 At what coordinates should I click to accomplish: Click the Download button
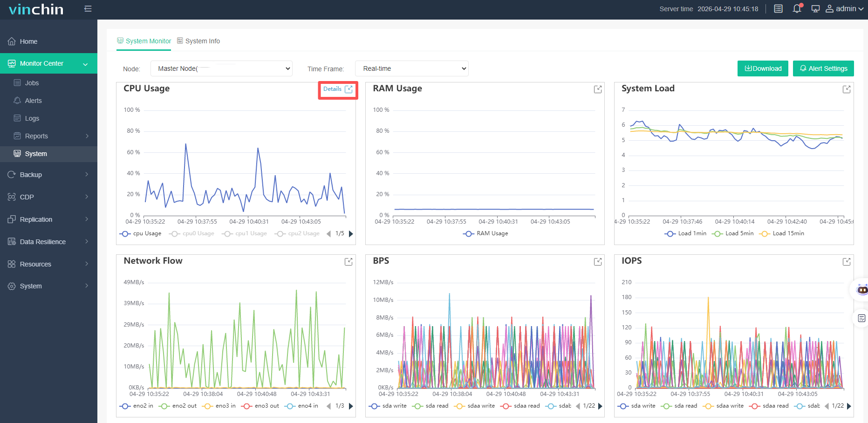(763, 68)
